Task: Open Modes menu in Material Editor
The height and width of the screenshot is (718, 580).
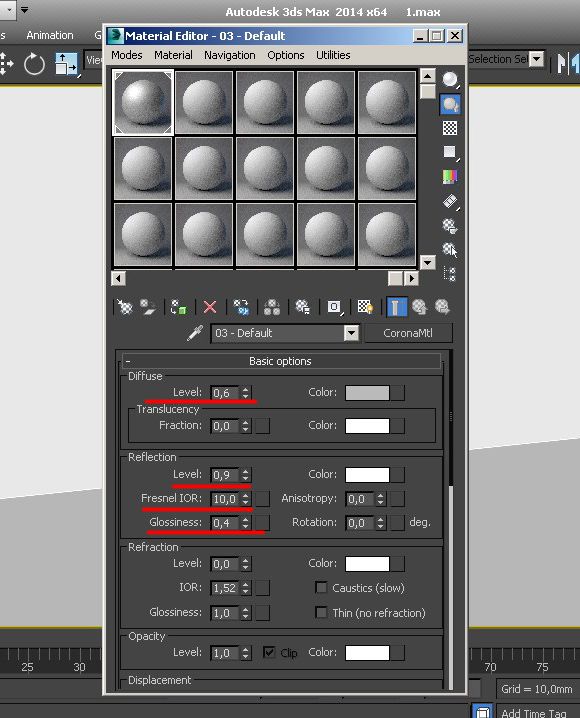Action: pyautogui.click(x=127, y=55)
